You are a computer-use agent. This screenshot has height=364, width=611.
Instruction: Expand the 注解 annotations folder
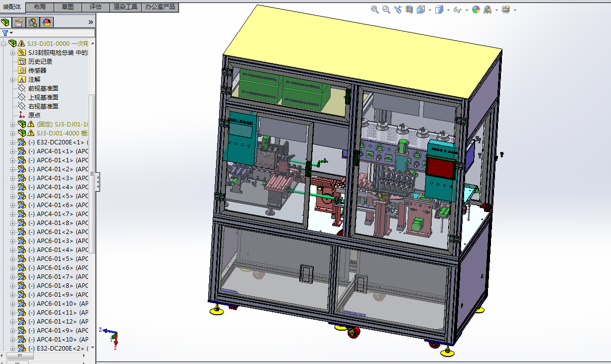click(x=13, y=80)
